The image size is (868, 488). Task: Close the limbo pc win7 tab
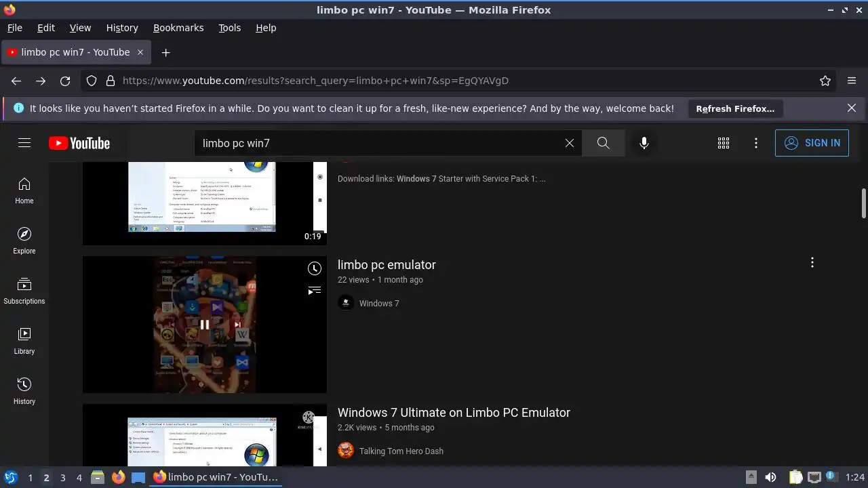click(140, 52)
